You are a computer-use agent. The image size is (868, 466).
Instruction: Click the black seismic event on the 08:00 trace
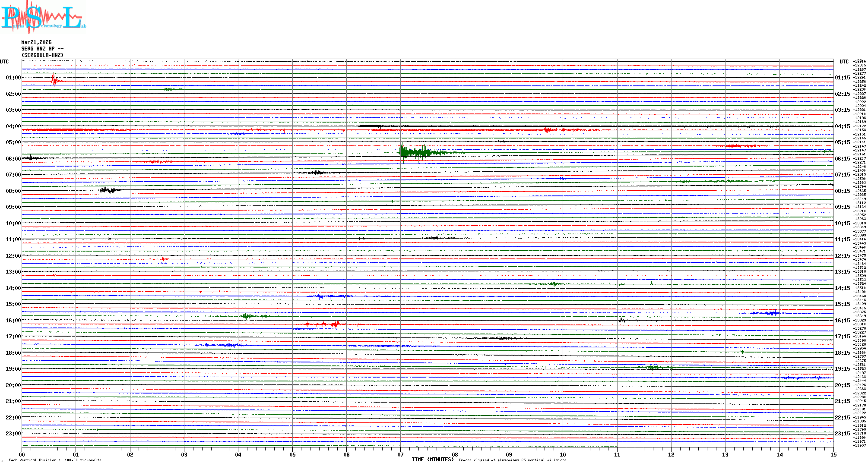tap(108, 190)
